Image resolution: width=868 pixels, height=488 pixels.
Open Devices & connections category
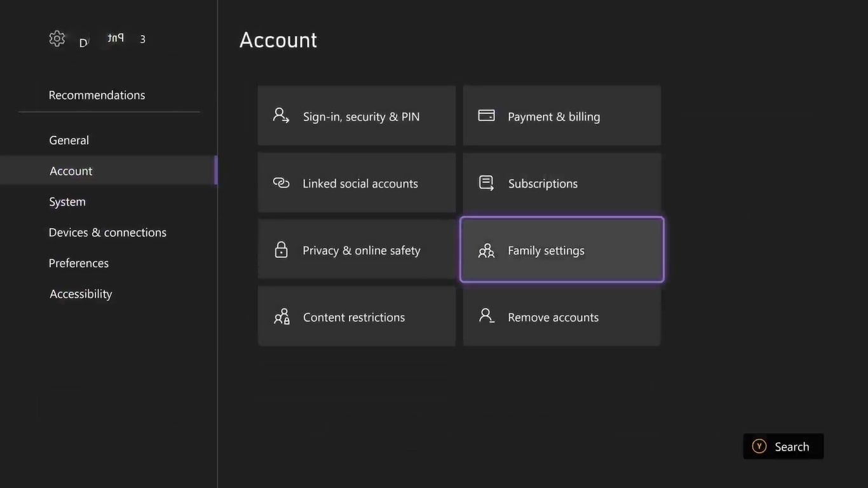[107, 233]
